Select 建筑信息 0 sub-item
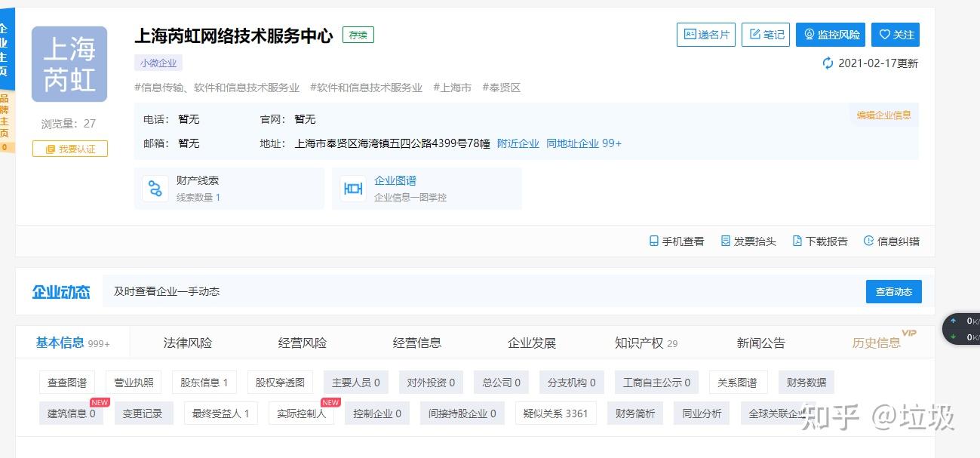 coord(72,413)
